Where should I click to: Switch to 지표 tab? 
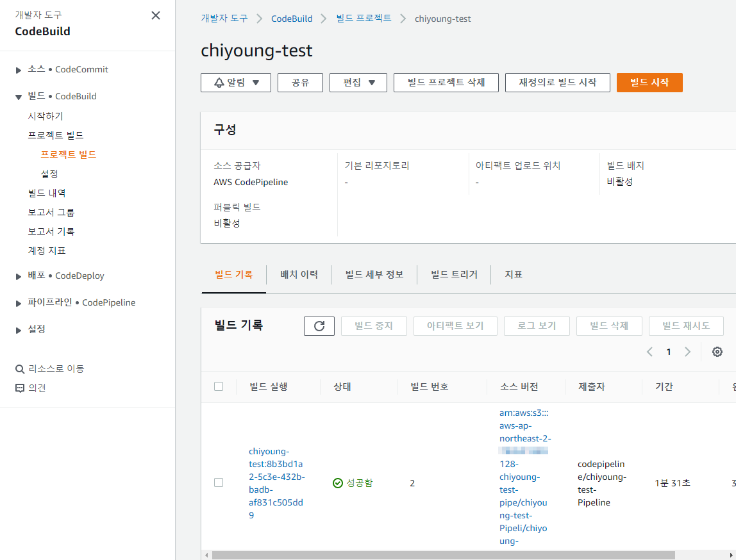[x=514, y=274]
